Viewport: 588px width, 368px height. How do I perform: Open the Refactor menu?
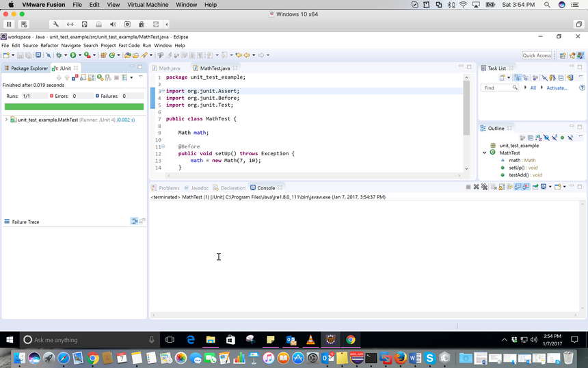coord(49,46)
